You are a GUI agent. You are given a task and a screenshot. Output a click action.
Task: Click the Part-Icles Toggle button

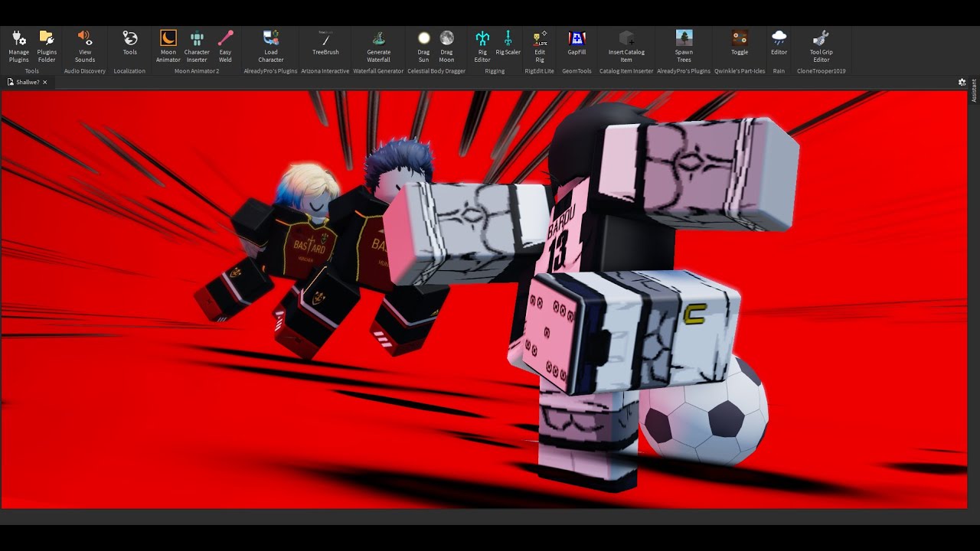click(x=740, y=44)
